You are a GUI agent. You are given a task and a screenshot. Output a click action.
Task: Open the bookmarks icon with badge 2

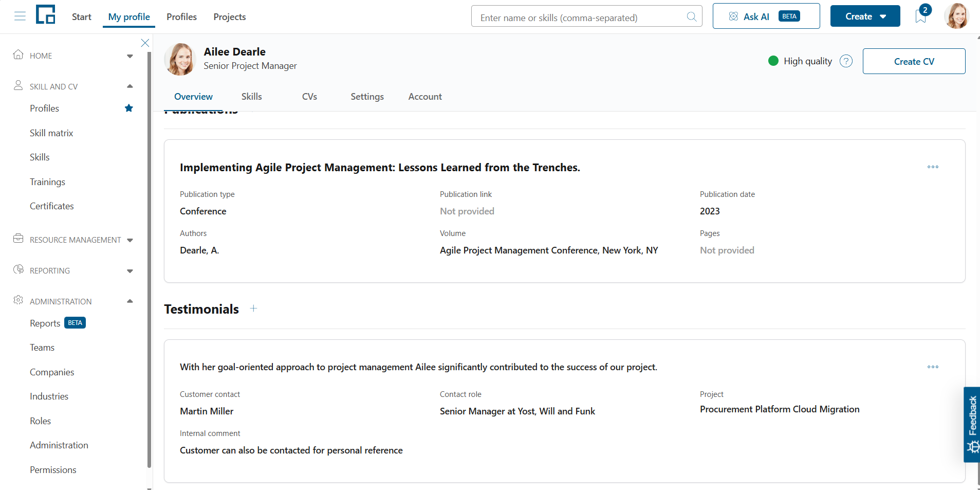[922, 15]
